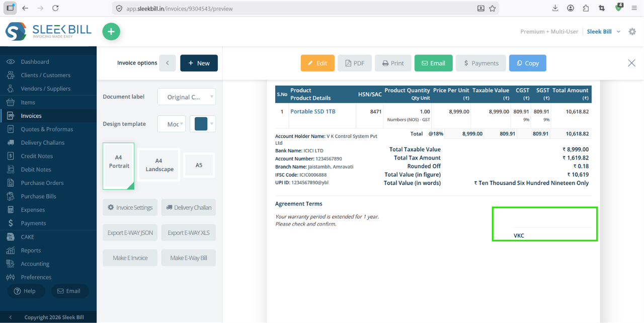Click the Purchase Orders sidebar icon
The height and width of the screenshot is (323, 644).
click(11, 183)
